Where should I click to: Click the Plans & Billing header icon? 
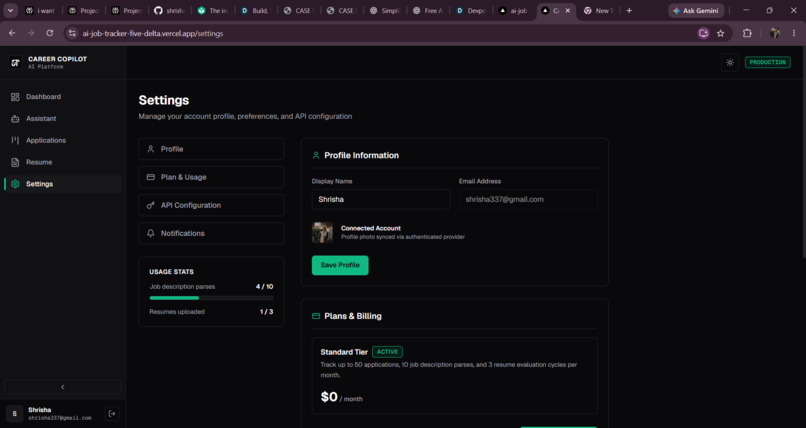pyautogui.click(x=316, y=316)
